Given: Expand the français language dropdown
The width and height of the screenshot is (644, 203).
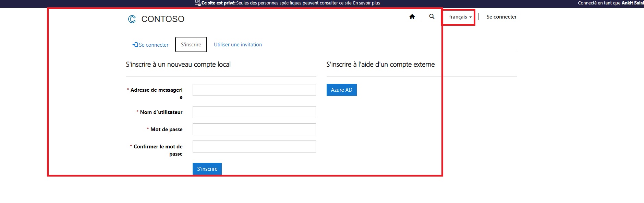Looking at the screenshot, I should pos(460,17).
